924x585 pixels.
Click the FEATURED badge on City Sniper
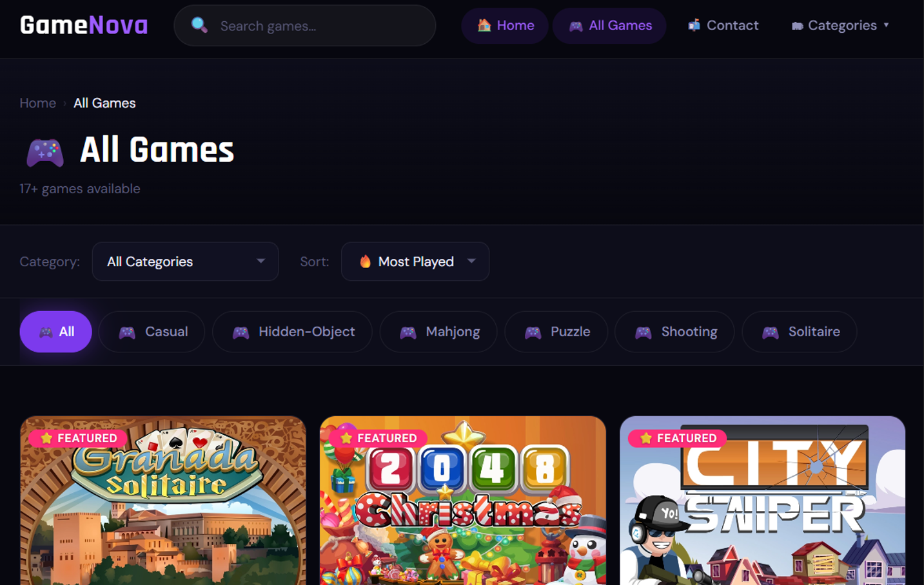[x=677, y=437]
